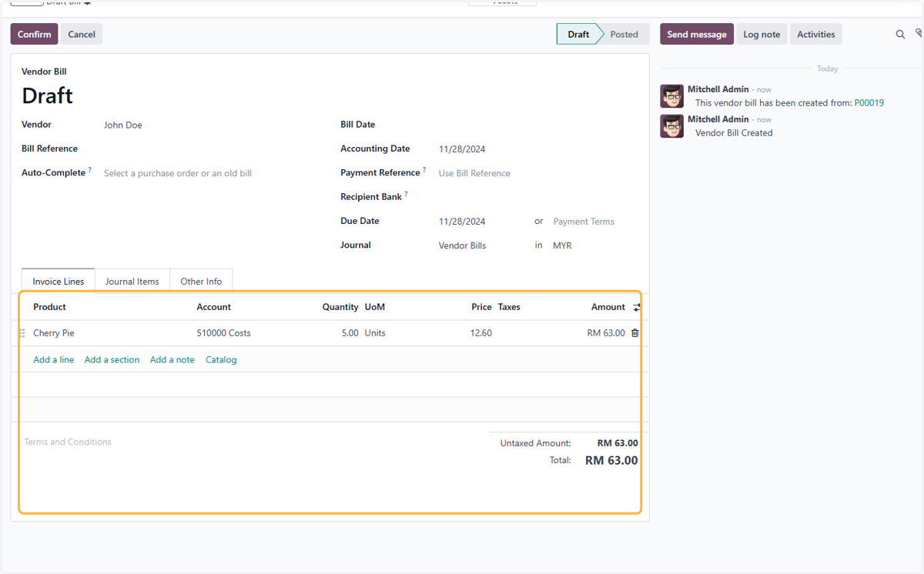924x574 pixels.
Task: Switch to Other Info tab
Action: click(x=201, y=281)
